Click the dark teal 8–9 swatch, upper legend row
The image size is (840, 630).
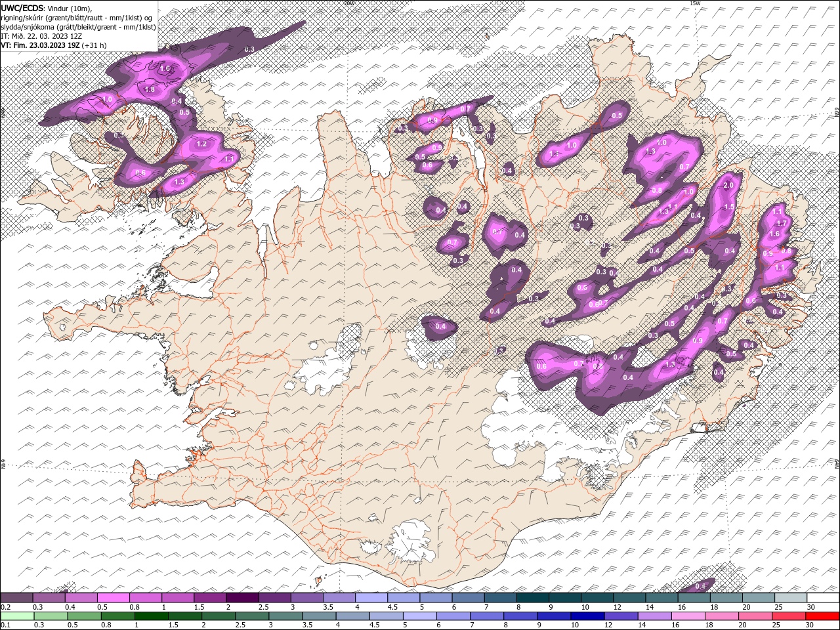[533, 598]
